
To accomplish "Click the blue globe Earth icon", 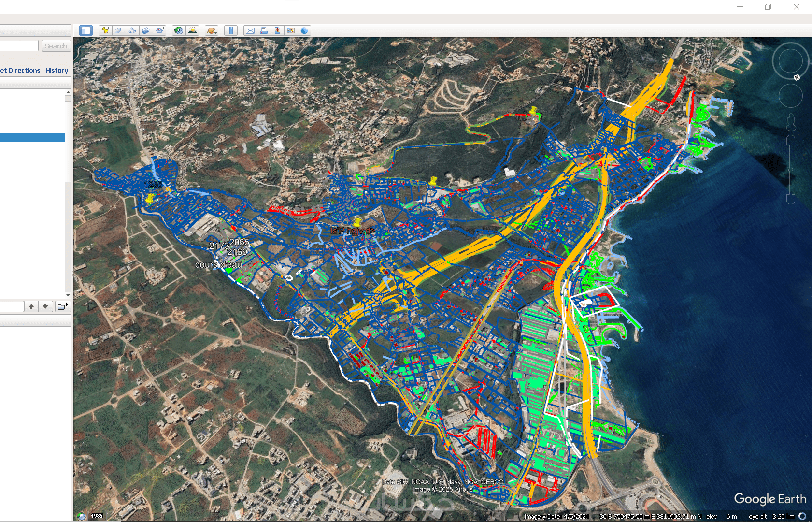I will pos(304,30).
